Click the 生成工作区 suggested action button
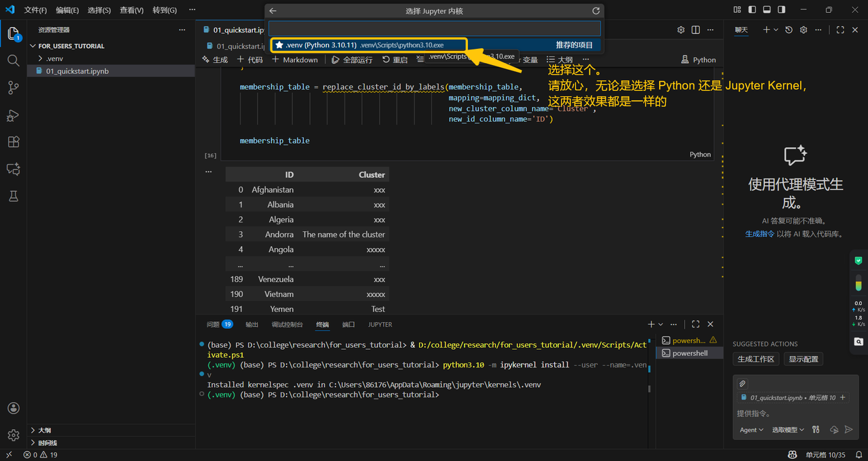This screenshot has height=461, width=868. pos(755,359)
